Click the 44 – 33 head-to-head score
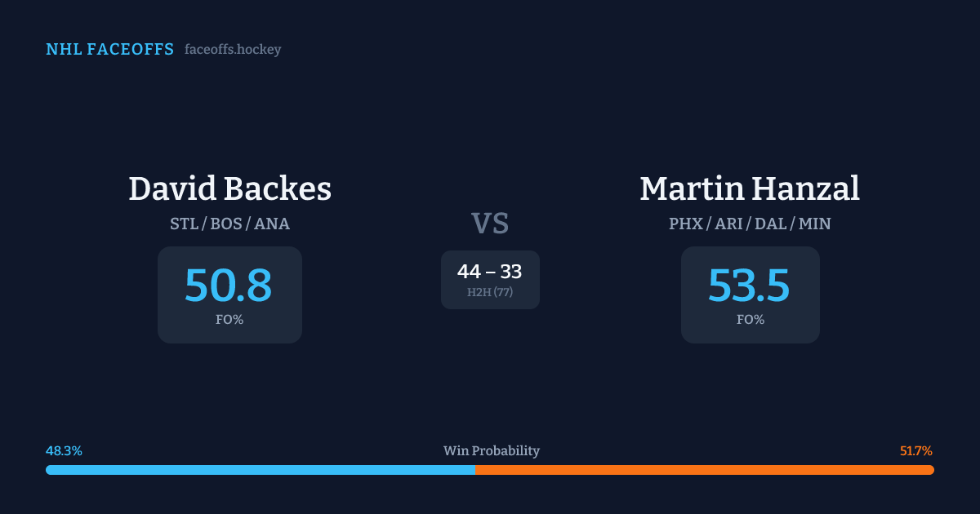This screenshot has height=514, width=980. coord(489,272)
